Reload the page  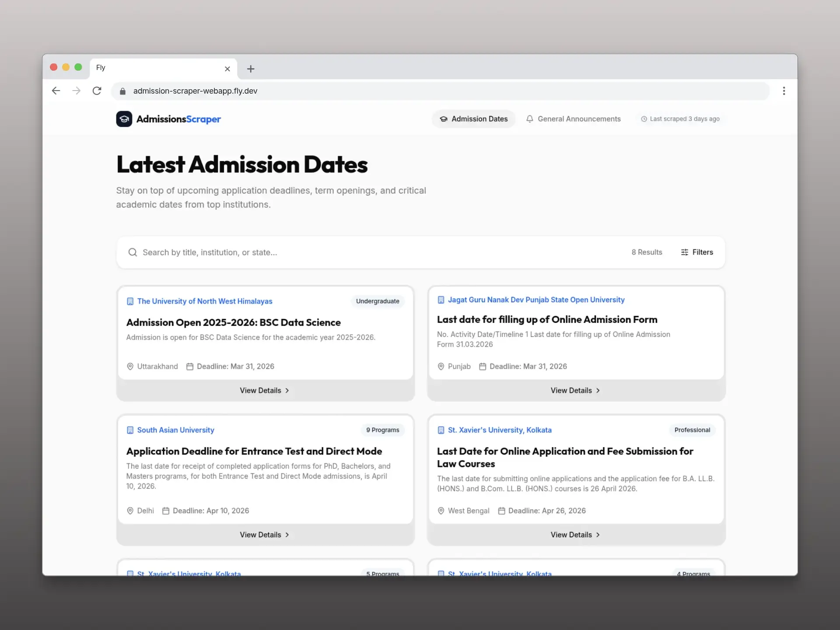97,91
